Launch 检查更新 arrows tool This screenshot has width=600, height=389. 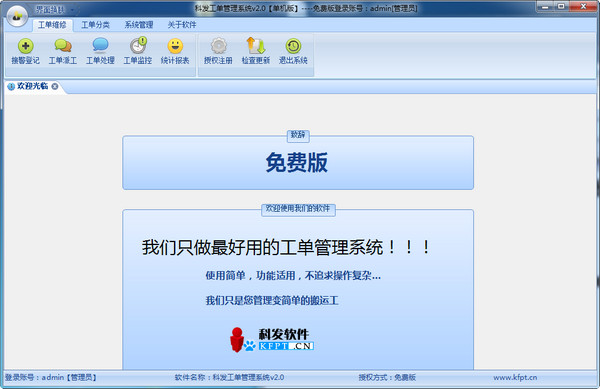pyautogui.click(x=256, y=51)
